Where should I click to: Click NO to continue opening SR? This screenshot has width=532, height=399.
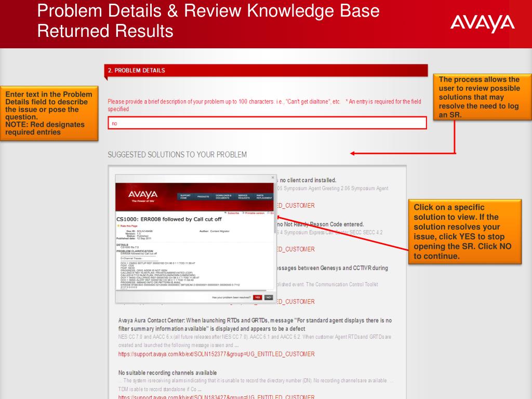[x=269, y=298]
